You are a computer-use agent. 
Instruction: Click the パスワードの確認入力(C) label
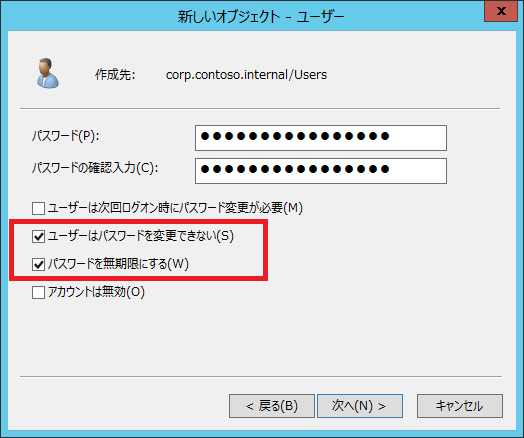(x=95, y=168)
